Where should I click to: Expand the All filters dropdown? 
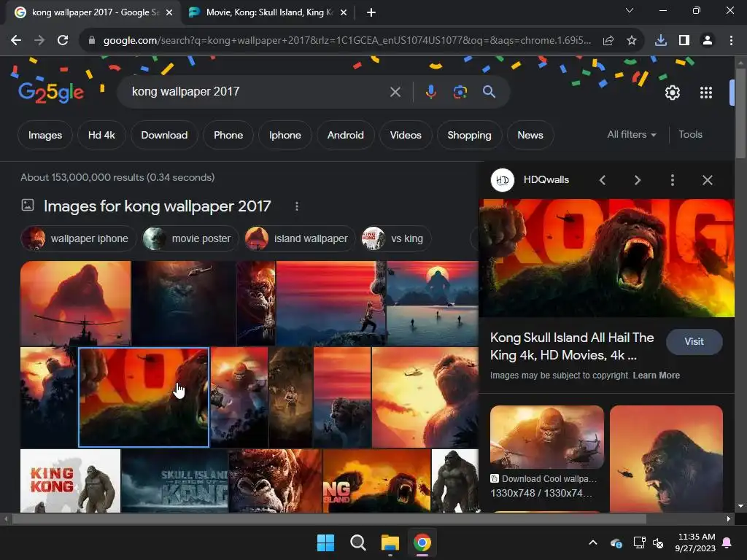[632, 135]
